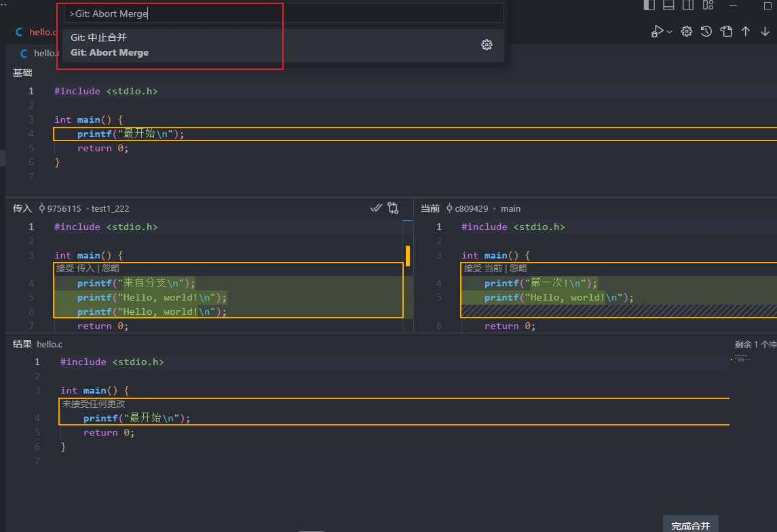Accept all incoming changes double-check icon

coord(376,208)
